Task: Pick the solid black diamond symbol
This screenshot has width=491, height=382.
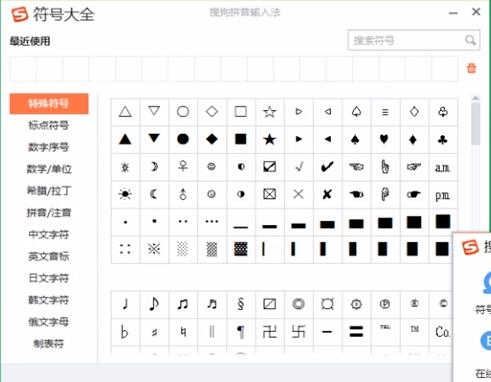Action: point(212,139)
